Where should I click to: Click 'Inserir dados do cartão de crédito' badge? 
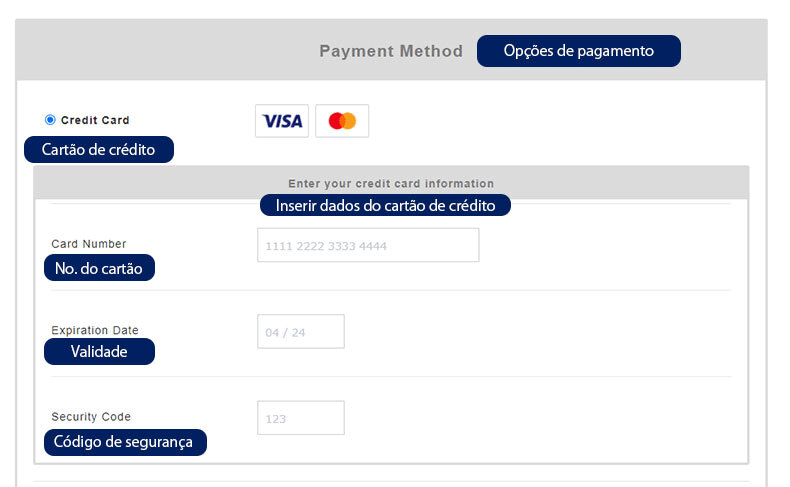385,205
